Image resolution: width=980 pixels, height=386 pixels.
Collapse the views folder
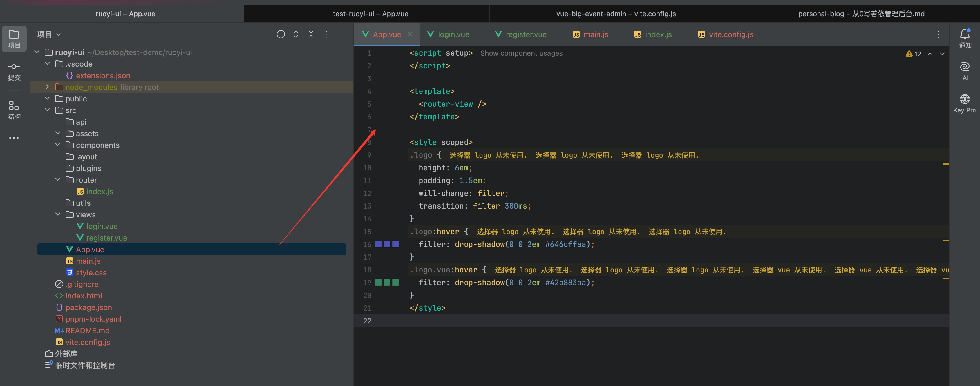58,214
